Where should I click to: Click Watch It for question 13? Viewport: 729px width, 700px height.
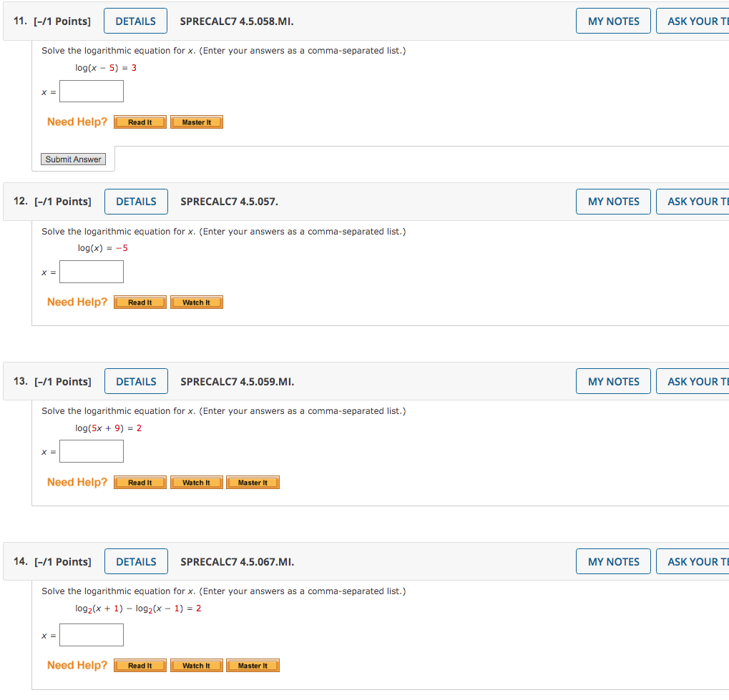click(x=196, y=482)
